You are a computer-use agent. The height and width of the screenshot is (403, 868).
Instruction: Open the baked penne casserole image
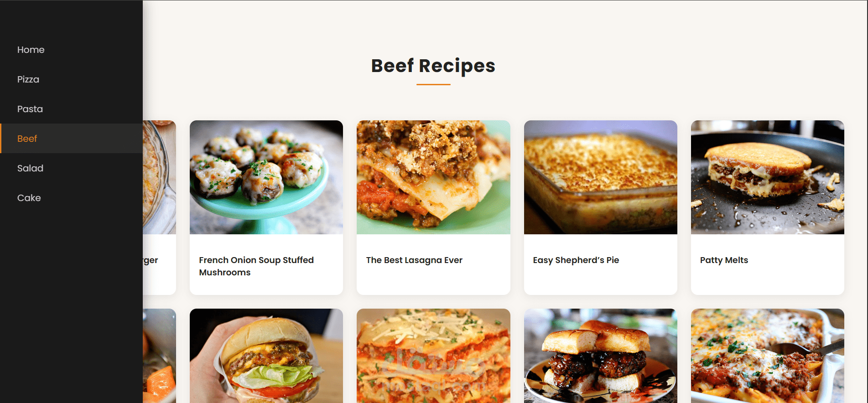pos(768,356)
